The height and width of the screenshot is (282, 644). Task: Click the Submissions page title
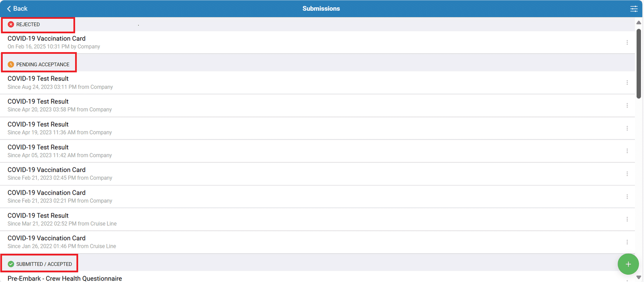(321, 8)
